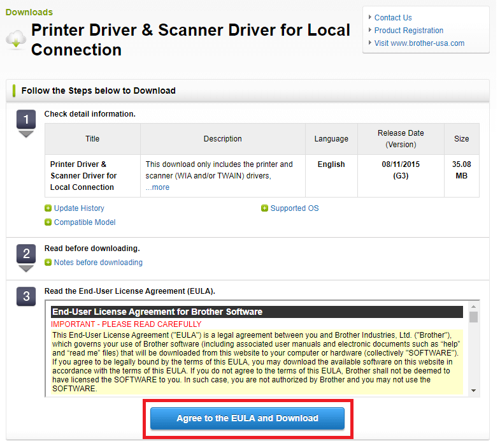Click inside the EULA license text box

(x=255, y=357)
